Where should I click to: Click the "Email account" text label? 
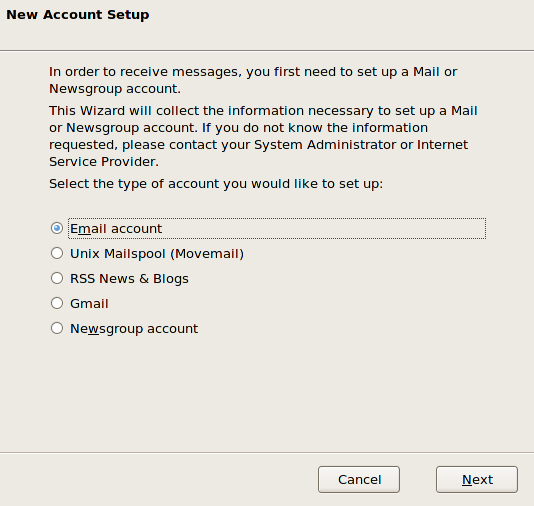coord(116,228)
